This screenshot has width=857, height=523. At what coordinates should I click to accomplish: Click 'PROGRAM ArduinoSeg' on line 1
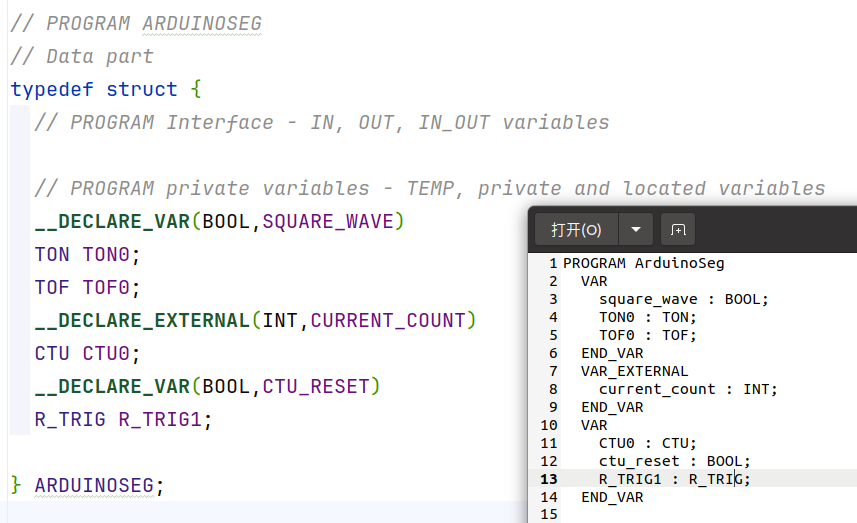click(643, 263)
